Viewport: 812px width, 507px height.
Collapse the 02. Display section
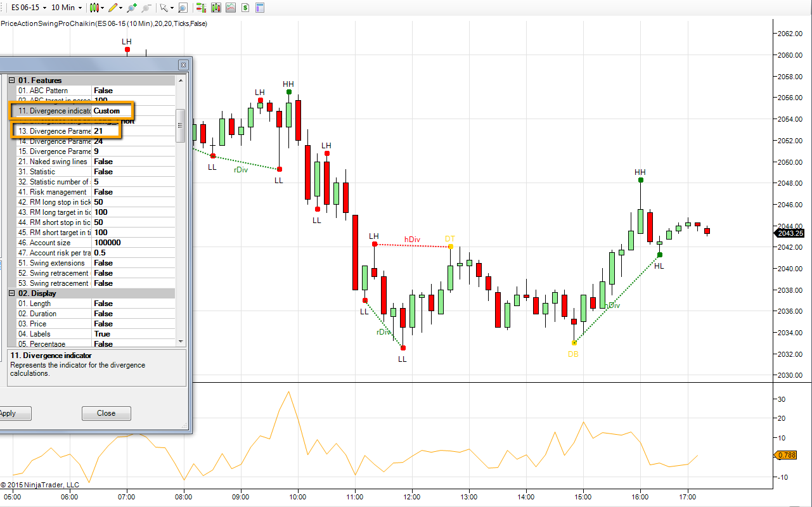point(11,293)
